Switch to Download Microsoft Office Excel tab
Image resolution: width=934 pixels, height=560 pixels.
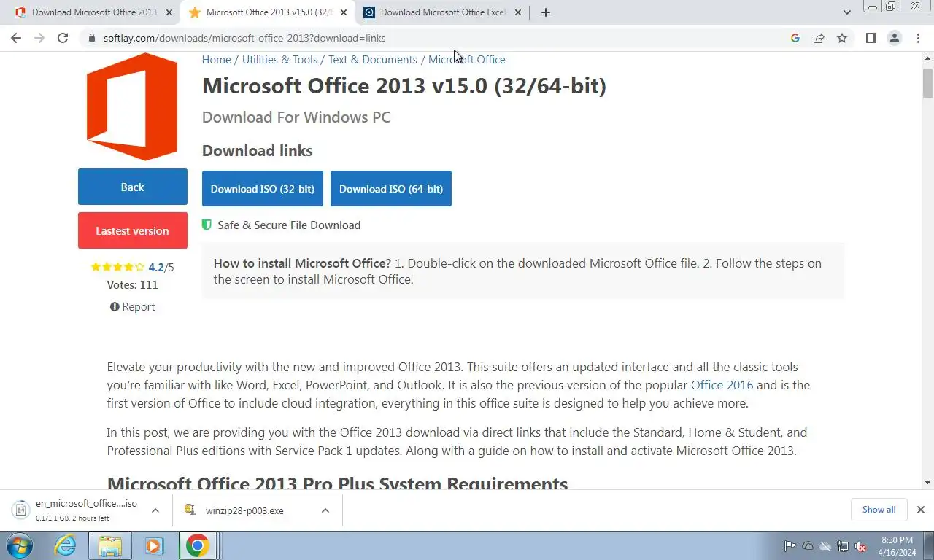click(442, 12)
